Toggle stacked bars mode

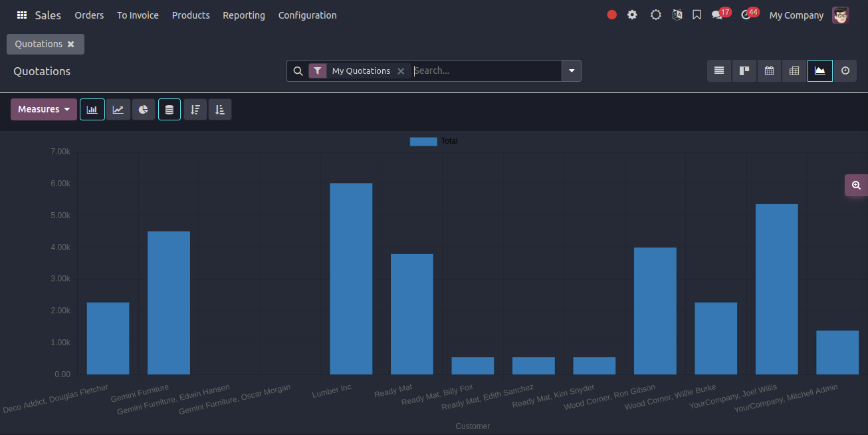click(x=169, y=109)
